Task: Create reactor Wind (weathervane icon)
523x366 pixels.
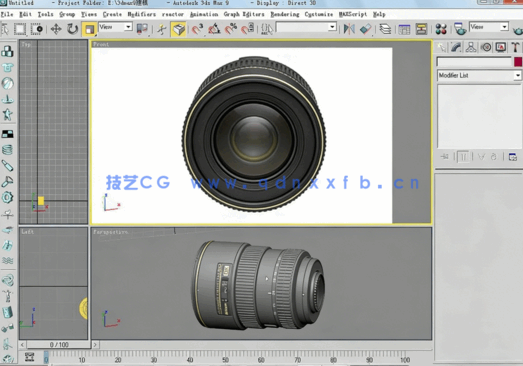Action: tap(7, 214)
